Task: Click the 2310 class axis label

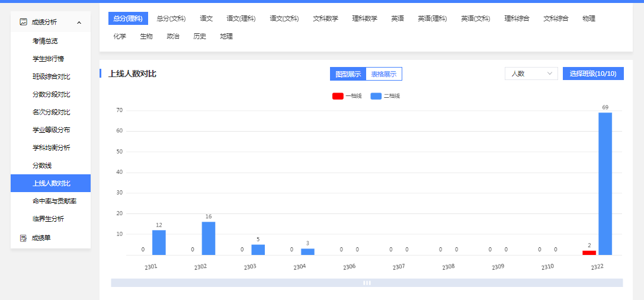Action: 547,267
